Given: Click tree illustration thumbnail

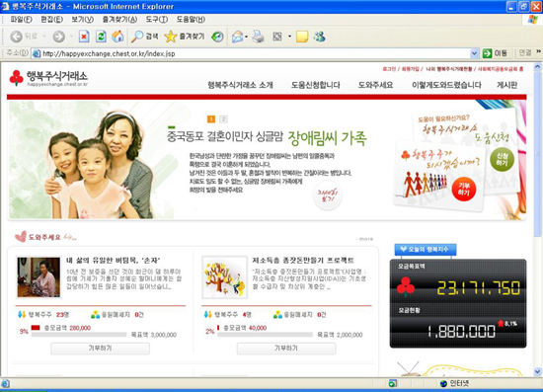Looking at the screenshot, I should 225,277.
